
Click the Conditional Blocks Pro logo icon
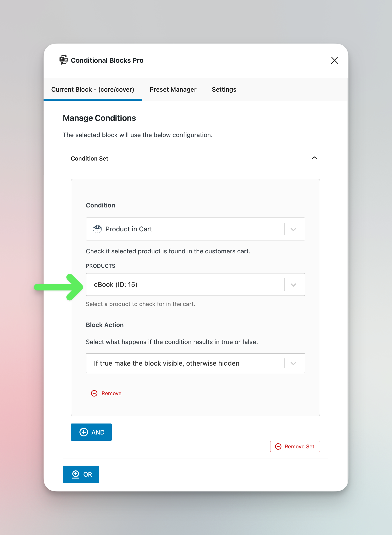tap(63, 60)
